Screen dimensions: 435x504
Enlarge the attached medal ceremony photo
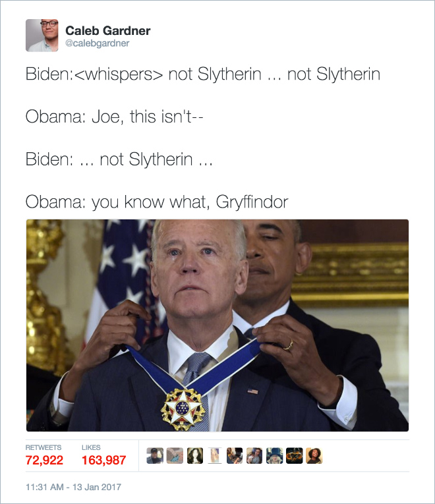click(217, 325)
